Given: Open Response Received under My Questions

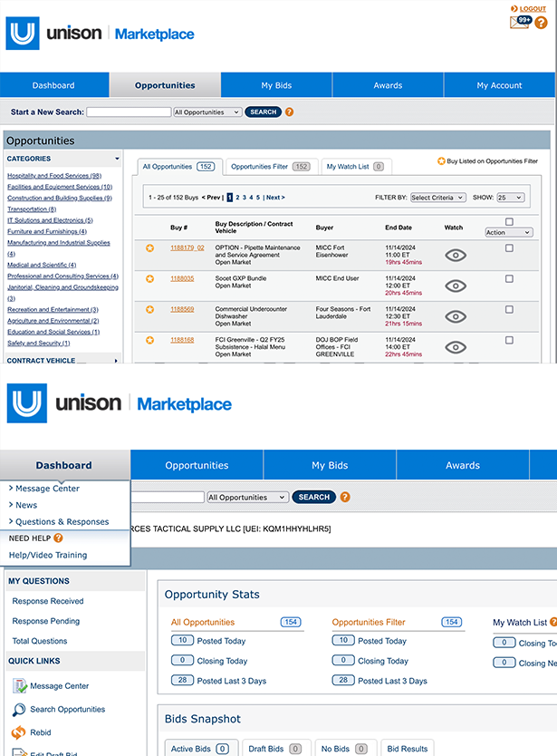Looking at the screenshot, I should click(48, 601).
